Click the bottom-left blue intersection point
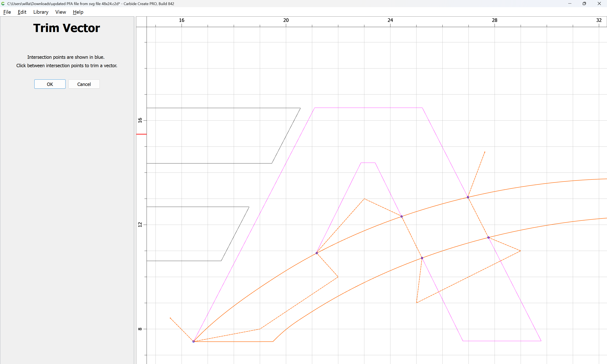Viewport: 607px width, 364px height. point(193,341)
